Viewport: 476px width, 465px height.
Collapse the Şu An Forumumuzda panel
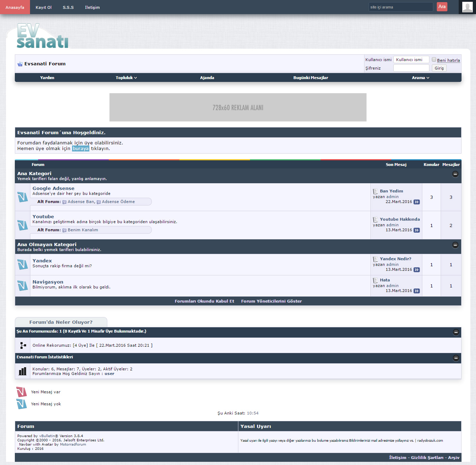456,332
